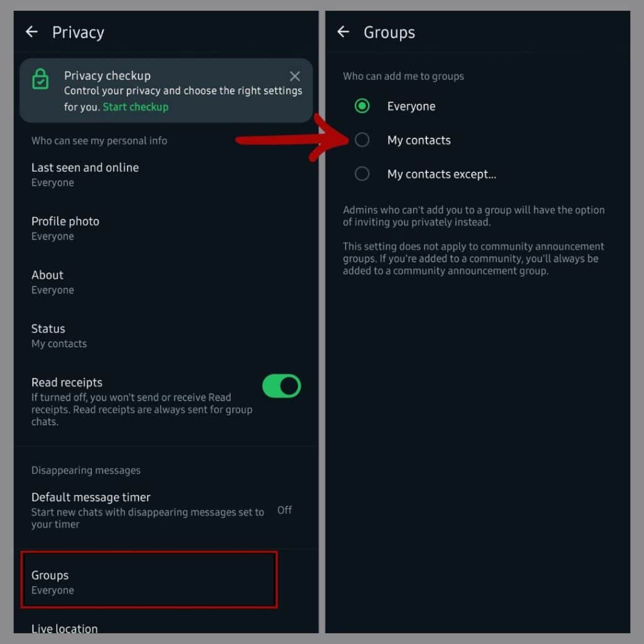This screenshot has width=644, height=644.
Task: Tap the My contacts label text
Action: click(x=418, y=140)
